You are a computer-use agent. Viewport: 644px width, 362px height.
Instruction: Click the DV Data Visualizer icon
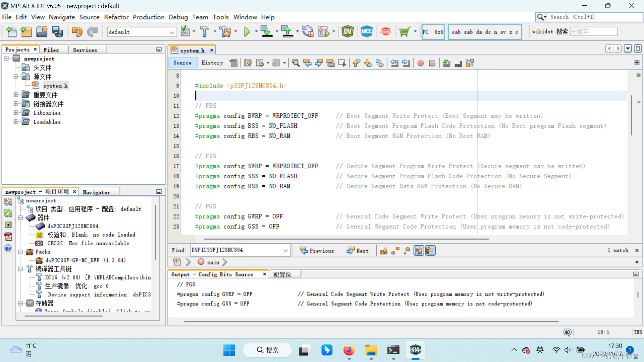347,32
